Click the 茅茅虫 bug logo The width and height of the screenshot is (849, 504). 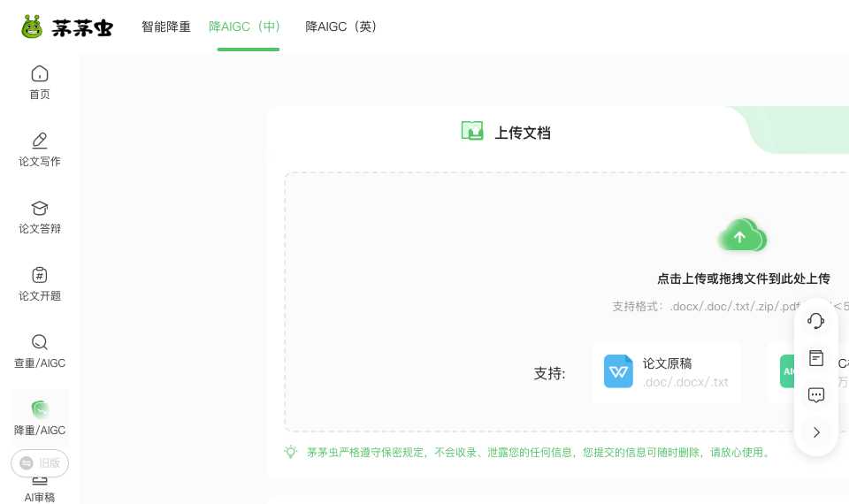click(x=32, y=27)
